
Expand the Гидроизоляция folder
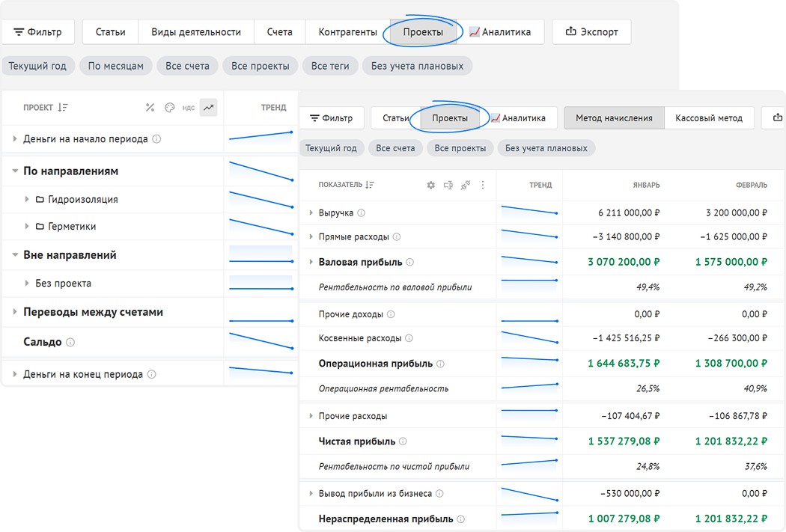point(26,199)
